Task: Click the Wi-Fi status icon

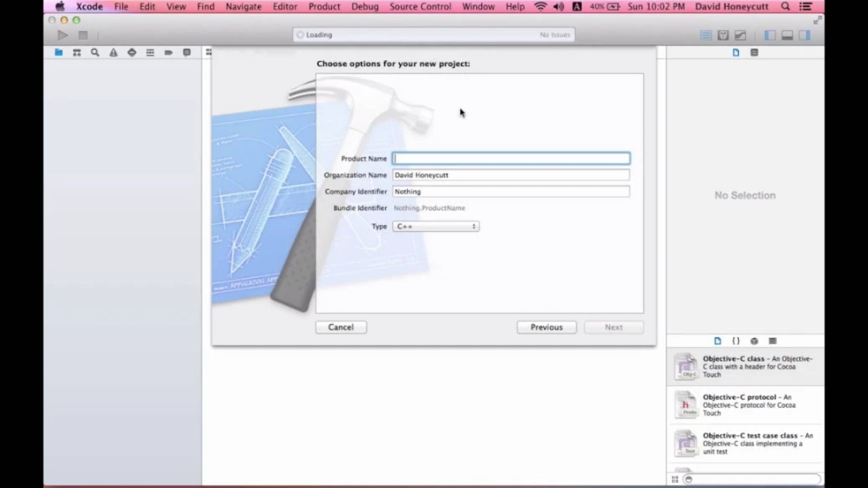Action: click(x=540, y=7)
